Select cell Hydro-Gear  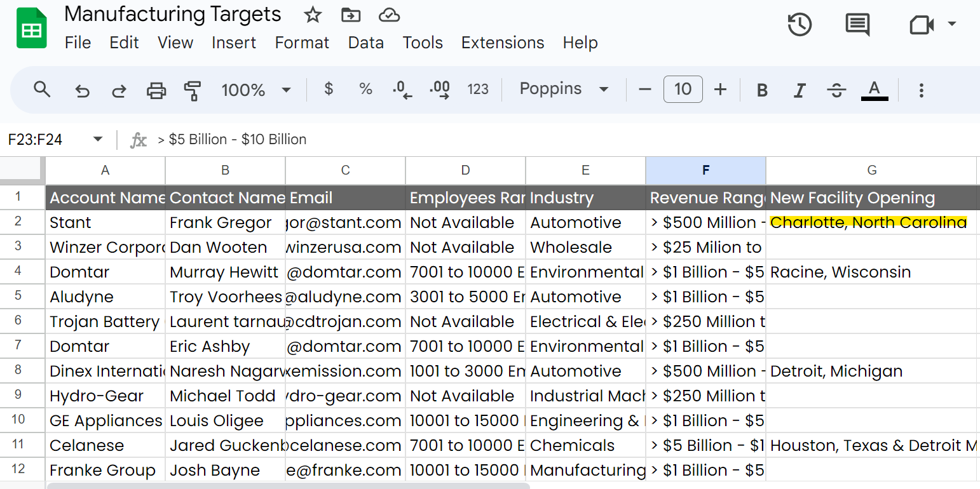coord(105,396)
